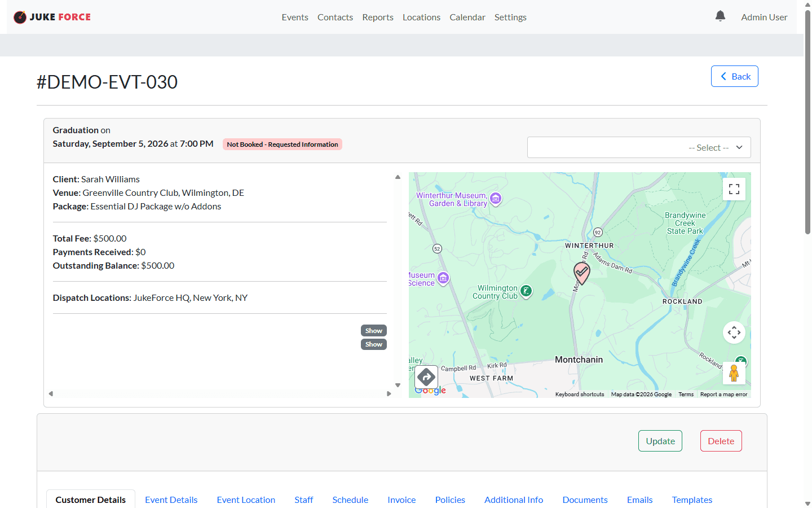Click the Juke Force logo

click(52, 17)
